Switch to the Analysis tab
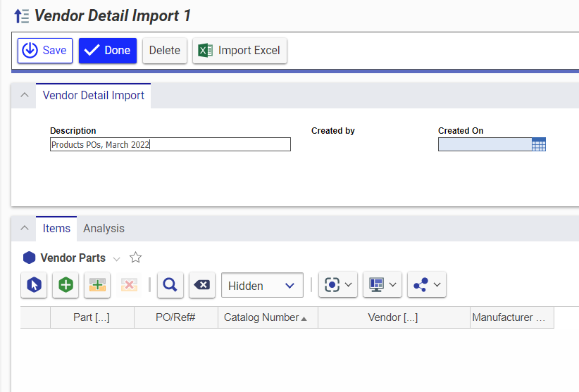This screenshot has width=579, height=392. [104, 229]
